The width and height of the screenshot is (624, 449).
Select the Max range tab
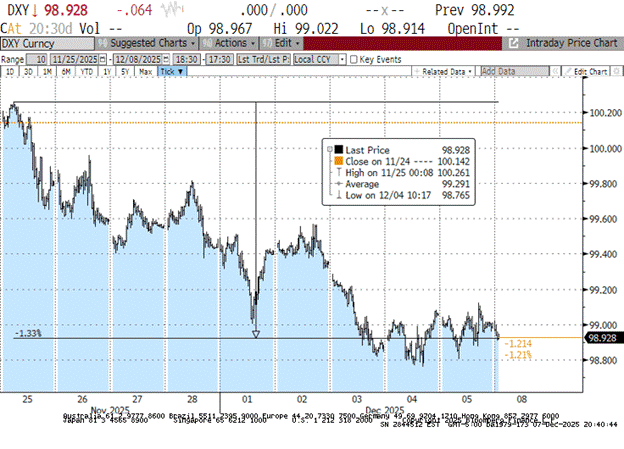pyautogui.click(x=145, y=72)
